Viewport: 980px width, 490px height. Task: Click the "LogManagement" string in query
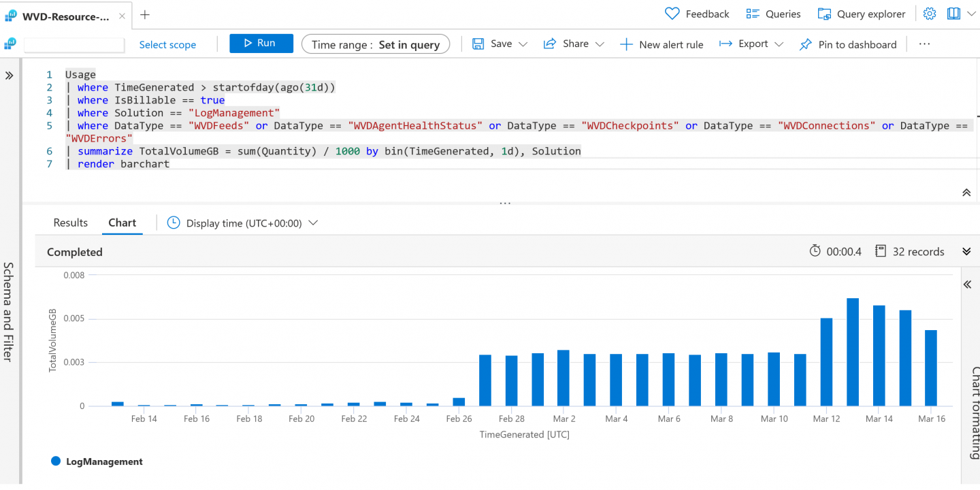pos(234,113)
